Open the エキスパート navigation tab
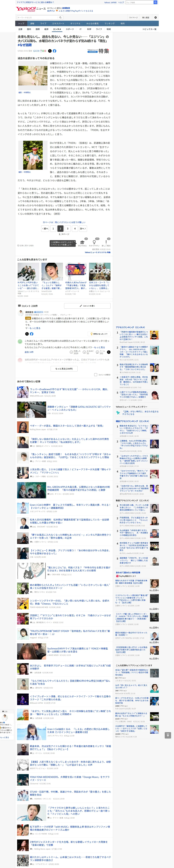The height and width of the screenshot is (868, 174). point(58,24)
